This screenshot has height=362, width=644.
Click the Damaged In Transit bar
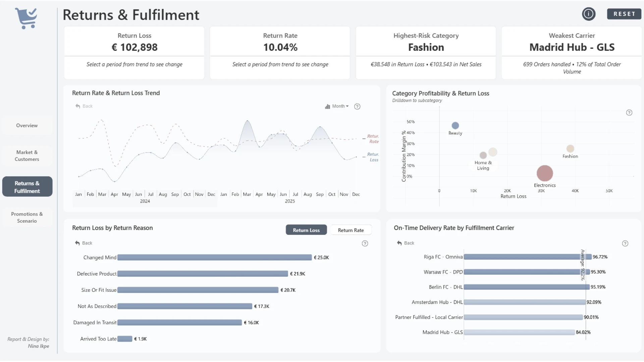tap(179, 322)
